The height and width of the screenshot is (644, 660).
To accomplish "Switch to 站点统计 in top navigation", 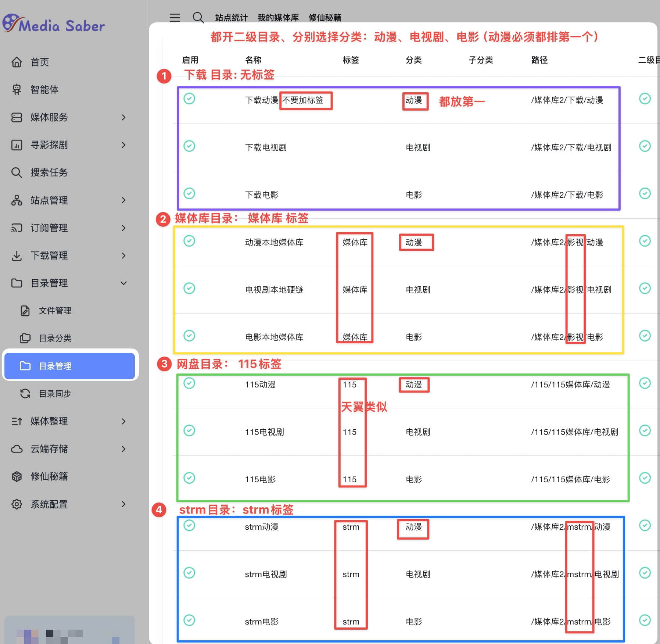I will coord(231,18).
